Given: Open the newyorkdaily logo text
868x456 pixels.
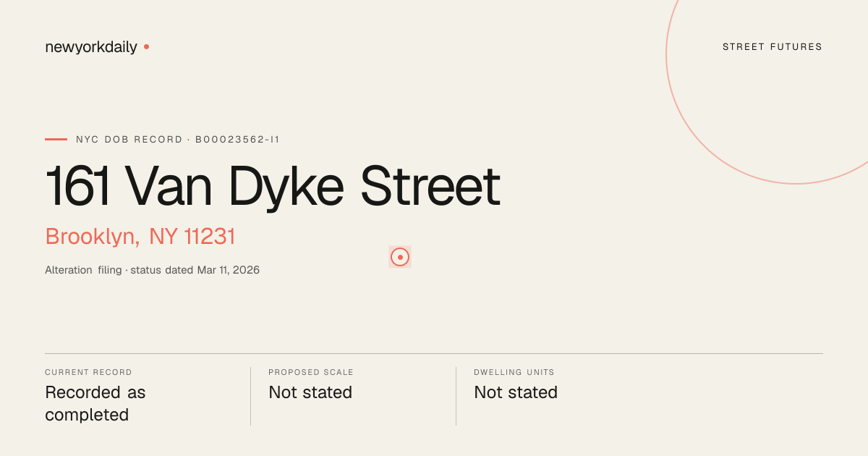Looking at the screenshot, I should [x=91, y=47].
